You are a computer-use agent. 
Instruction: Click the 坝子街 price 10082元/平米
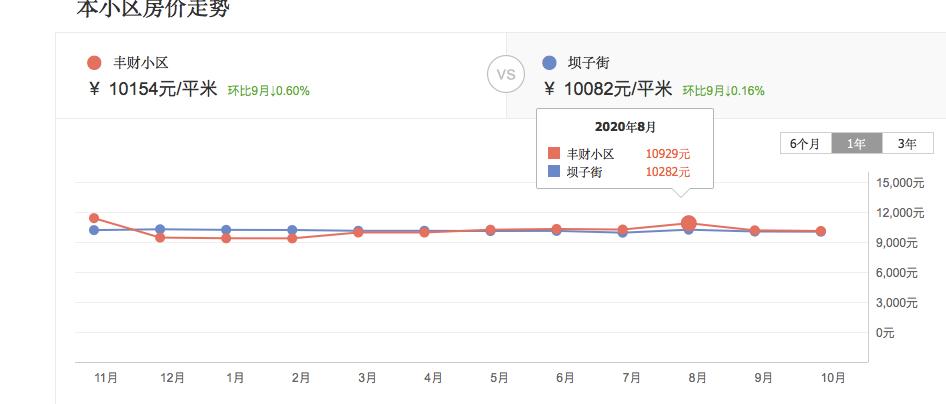(618, 89)
